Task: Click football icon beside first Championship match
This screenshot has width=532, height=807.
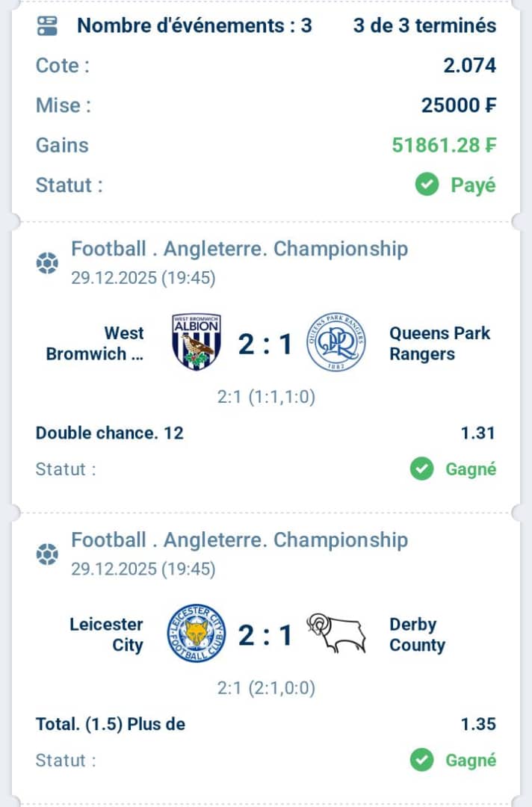Action: [x=47, y=263]
